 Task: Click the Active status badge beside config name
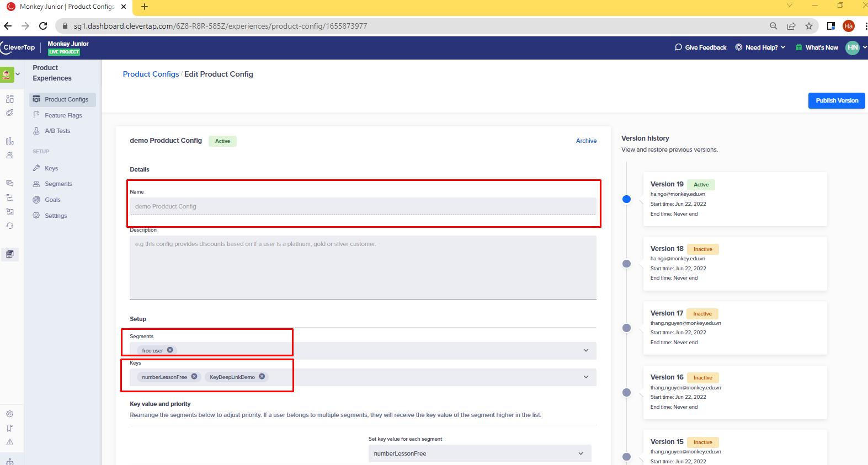(x=222, y=141)
